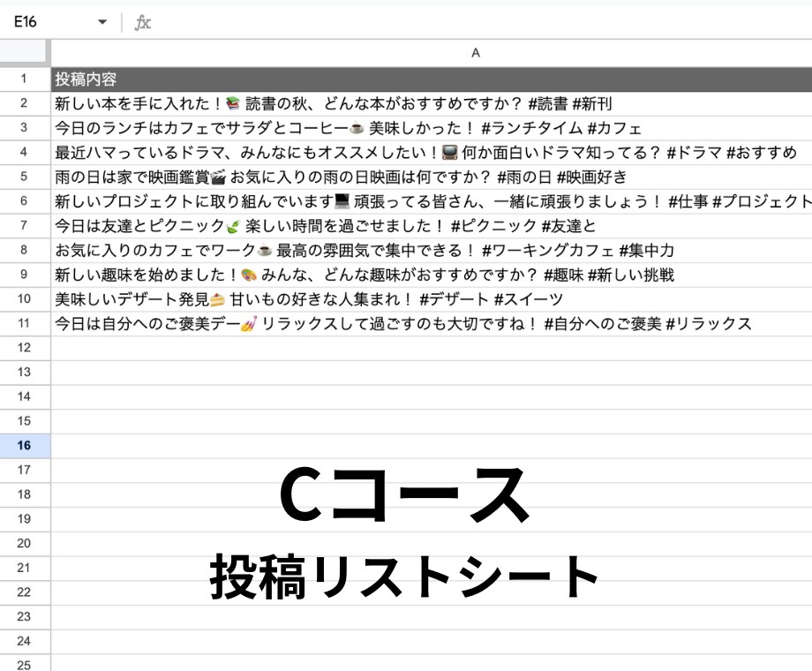Select row 12 header
This screenshot has height=671, width=812.
click(25, 348)
